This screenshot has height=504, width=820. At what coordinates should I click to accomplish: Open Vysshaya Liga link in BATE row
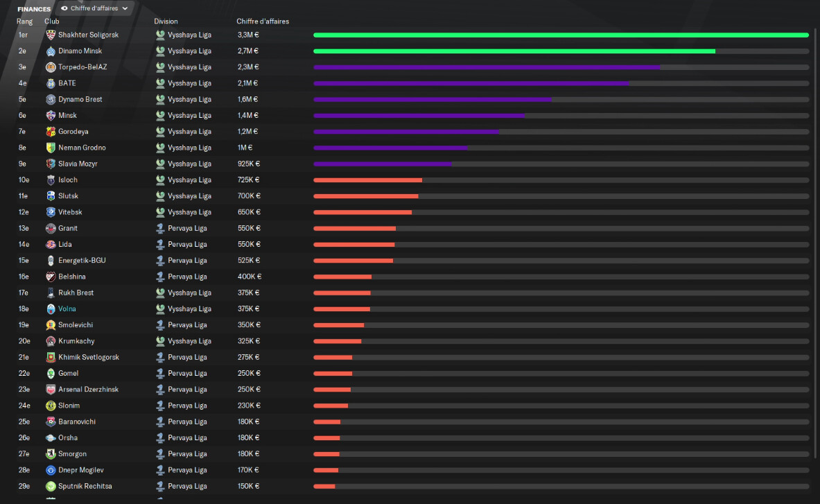point(189,83)
